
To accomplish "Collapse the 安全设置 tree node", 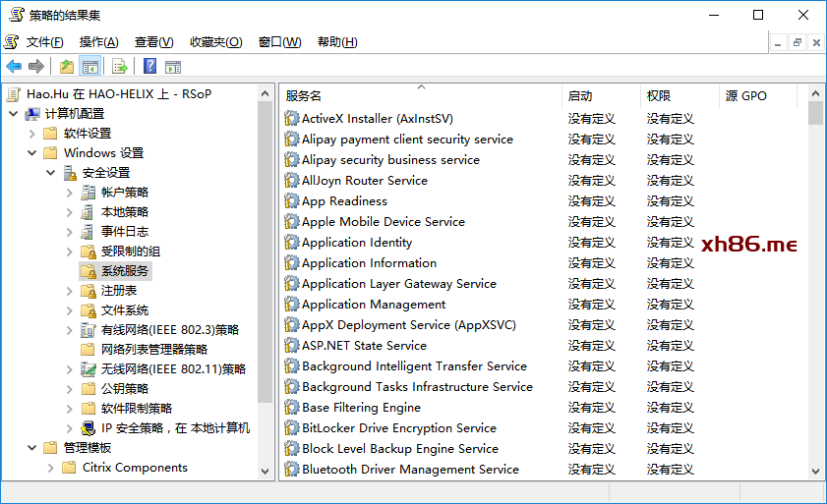I will point(50,172).
